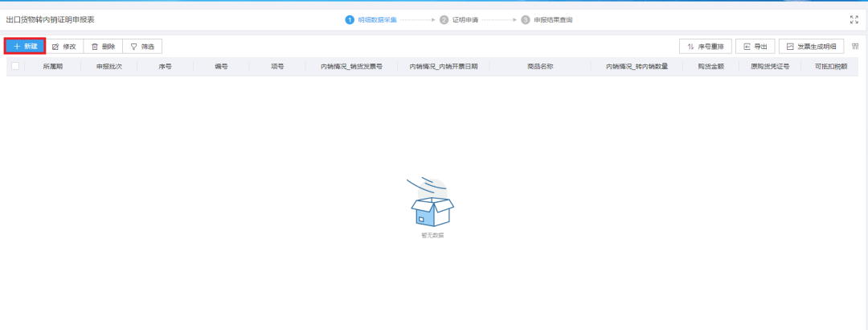
Task: Click the 项号 column header
Action: click(277, 67)
